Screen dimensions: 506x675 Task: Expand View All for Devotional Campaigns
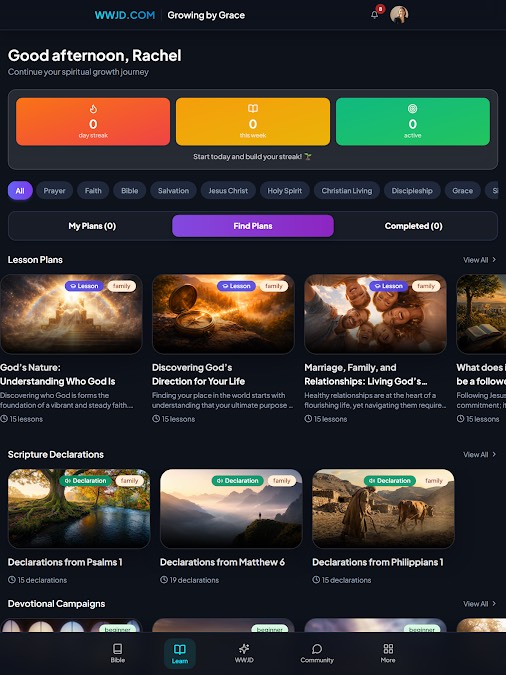pos(479,604)
